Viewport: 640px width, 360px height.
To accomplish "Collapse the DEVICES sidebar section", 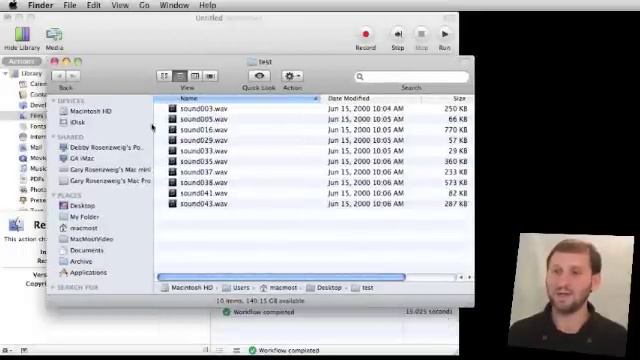I will point(53,101).
